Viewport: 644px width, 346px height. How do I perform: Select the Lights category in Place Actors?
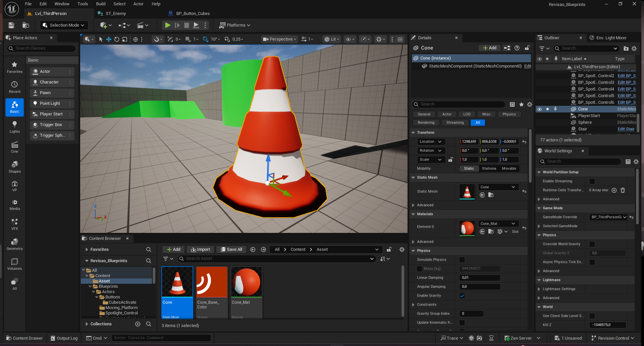[x=15, y=127]
